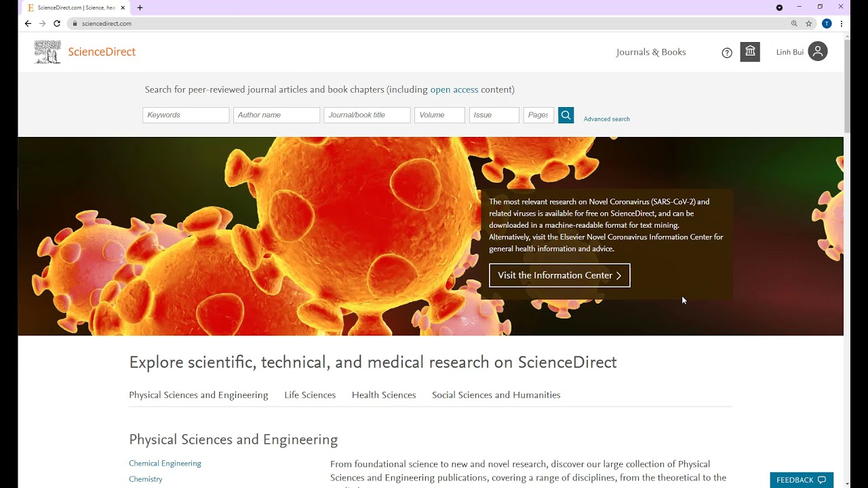The height and width of the screenshot is (488, 868).
Task: Click the address bar URL
Action: (x=106, y=23)
